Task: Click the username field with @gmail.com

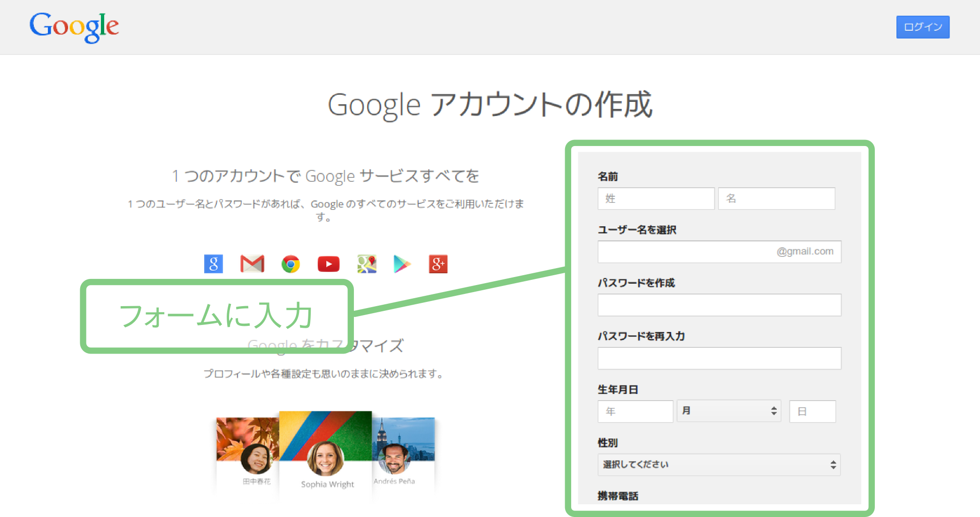Action: click(x=720, y=252)
